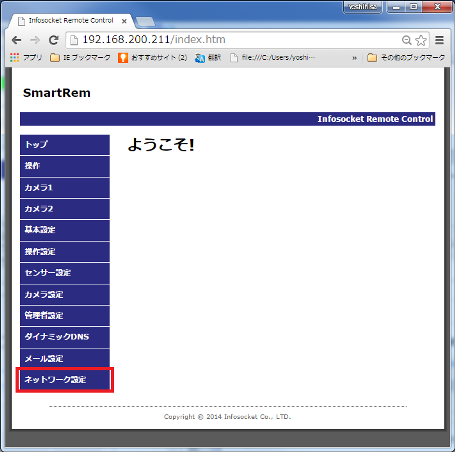455x452 pixels.
Task: Open the その他のブックマーク folder
Action: point(406,58)
